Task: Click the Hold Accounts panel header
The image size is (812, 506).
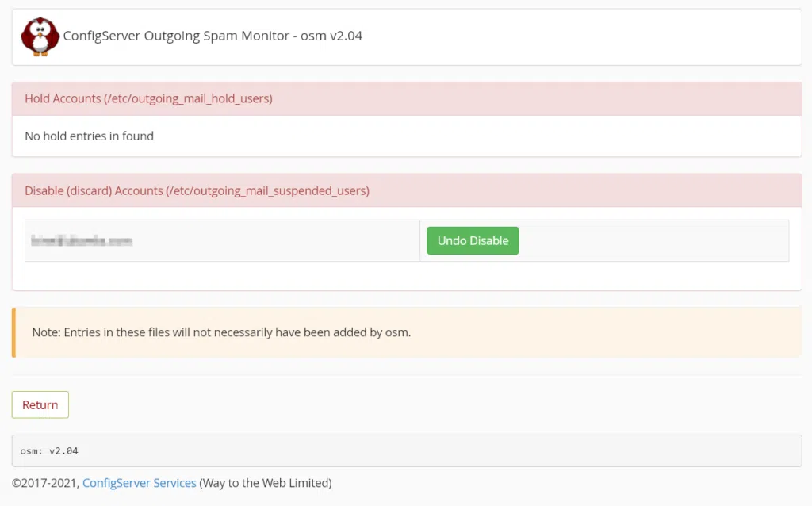Action: (407, 98)
